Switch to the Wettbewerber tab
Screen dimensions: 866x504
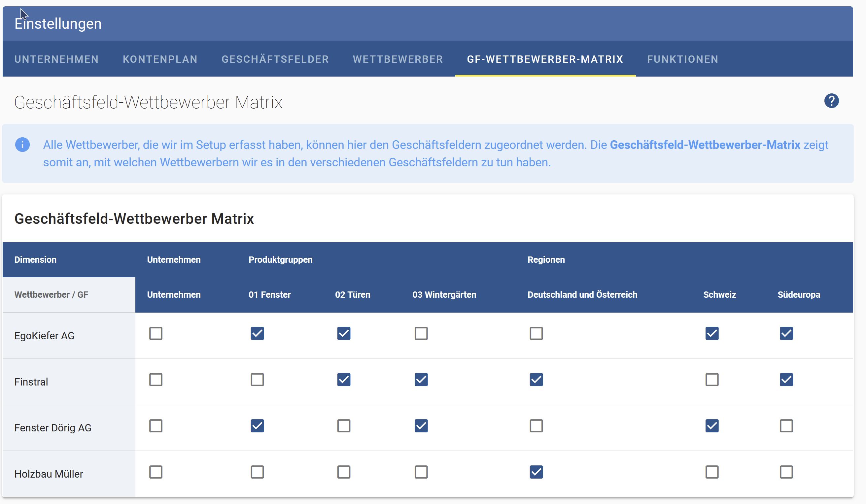click(398, 59)
